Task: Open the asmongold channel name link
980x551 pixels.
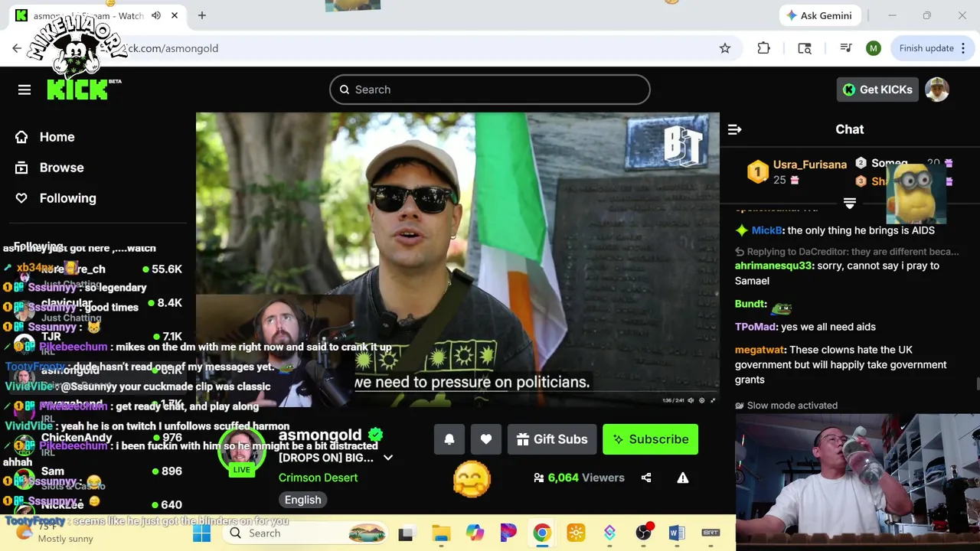Action: (x=320, y=435)
